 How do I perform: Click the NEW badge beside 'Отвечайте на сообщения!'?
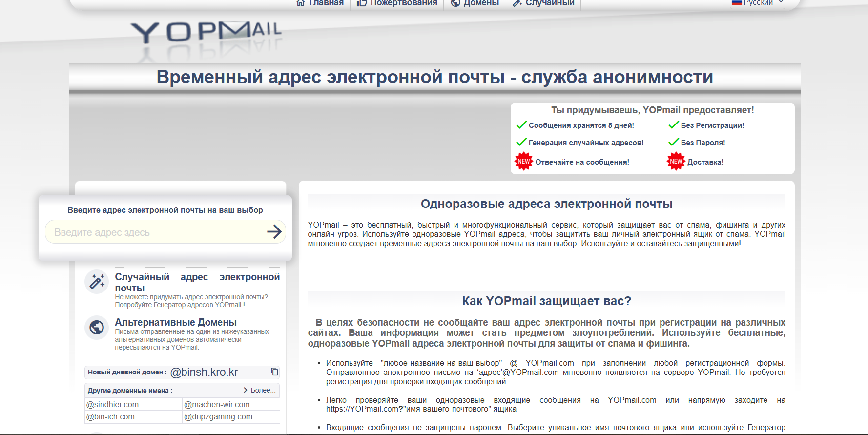coord(524,162)
